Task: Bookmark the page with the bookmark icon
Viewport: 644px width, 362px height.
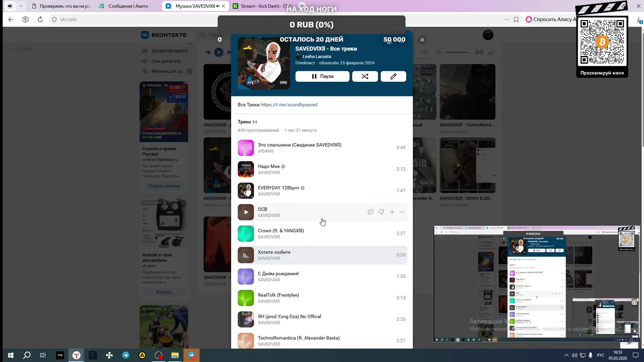Action: click(x=516, y=20)
